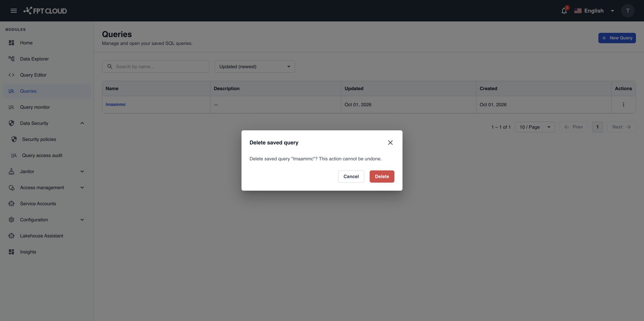Click the FPT Cloud logo
The width and height of the screenshot is (644, 321).
tap(45, 11)
